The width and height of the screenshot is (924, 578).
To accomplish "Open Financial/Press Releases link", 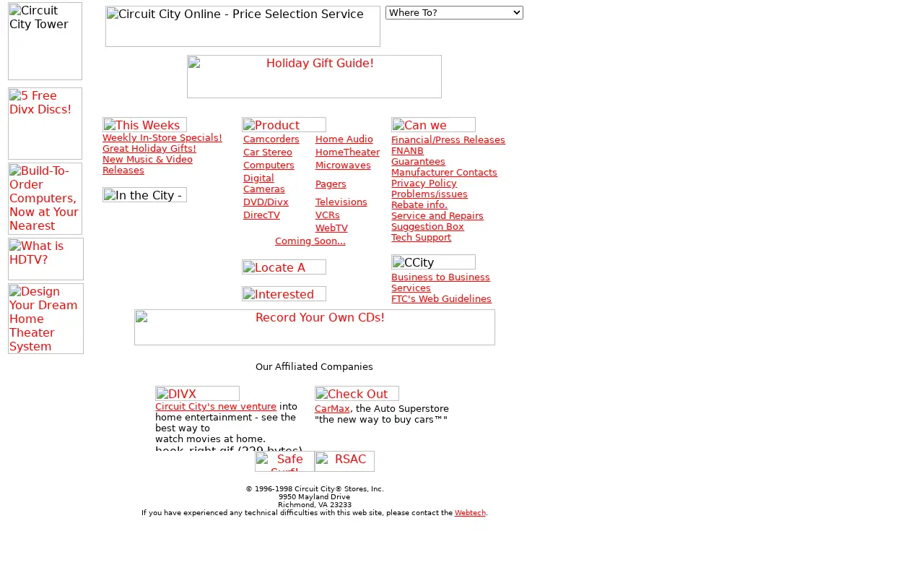I will [x=448, y=140].
